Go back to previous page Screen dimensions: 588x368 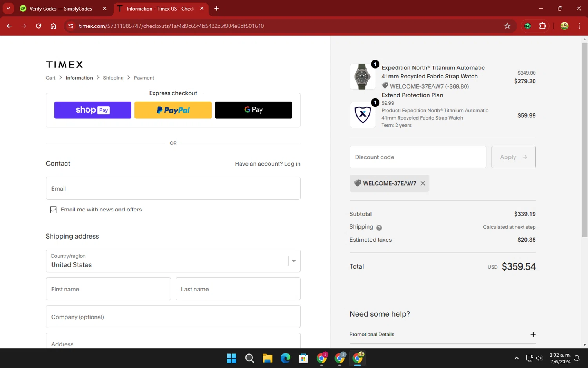click(9, 26)
